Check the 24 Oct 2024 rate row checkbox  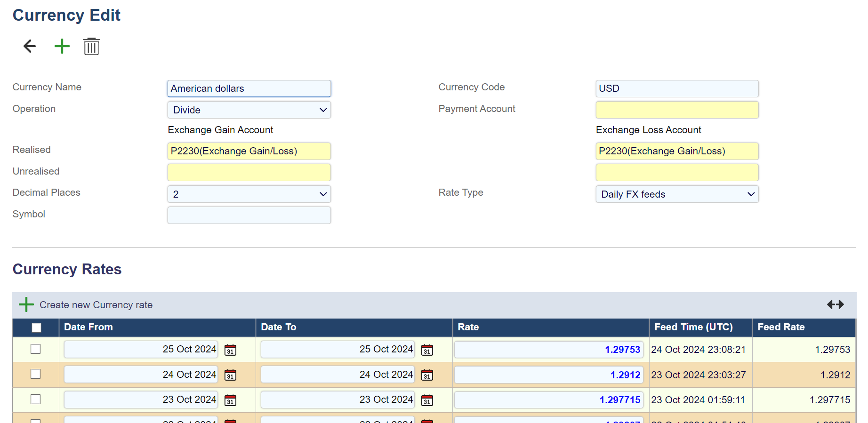(x=35, y=374)
